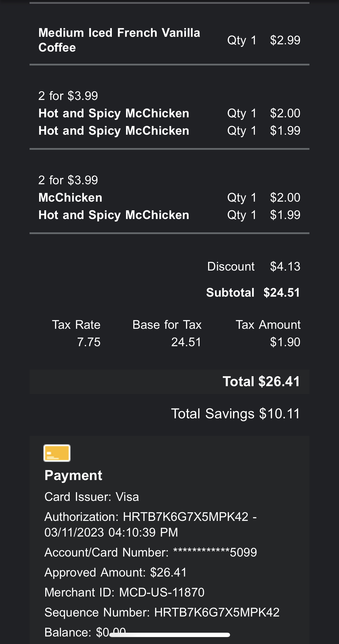
Task: Tap the Subtotal $24.51 line
Action: coord(253,293)
